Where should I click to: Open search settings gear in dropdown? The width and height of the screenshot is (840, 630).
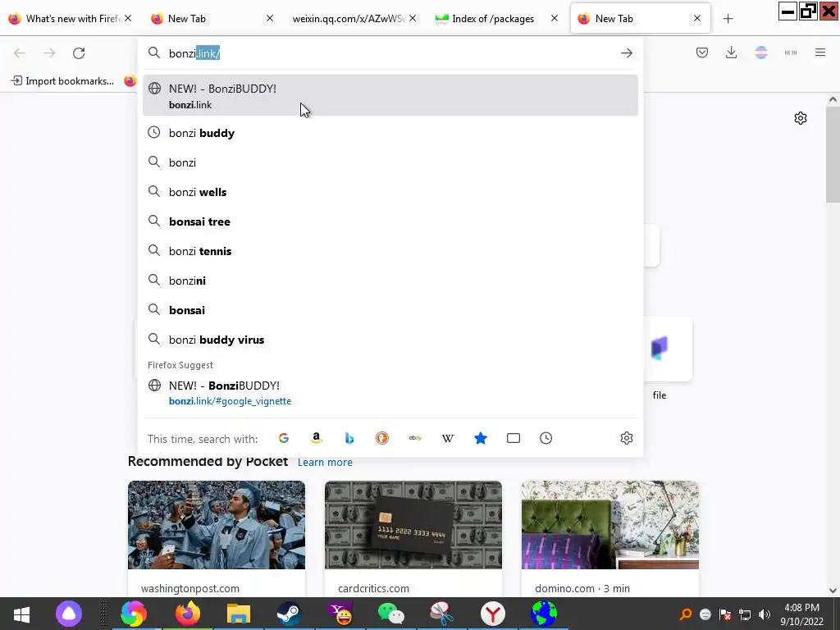(x=626, y=438)
